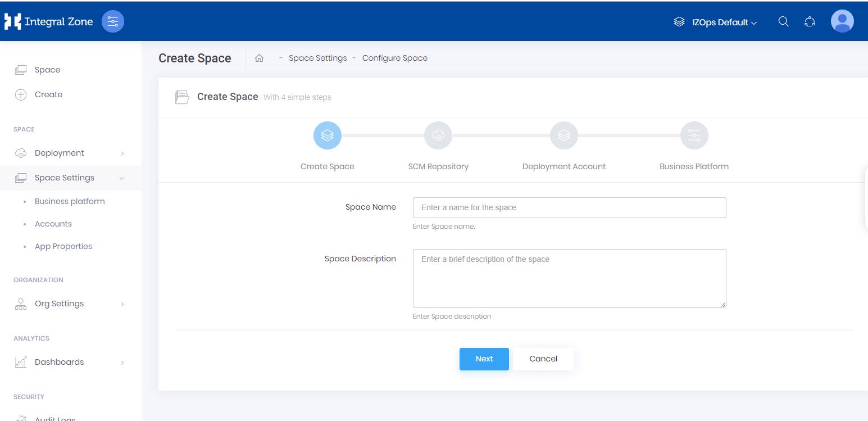The image size is (868, 421).
Task: Click the Deployment Account step label
Action: (564, 166)
